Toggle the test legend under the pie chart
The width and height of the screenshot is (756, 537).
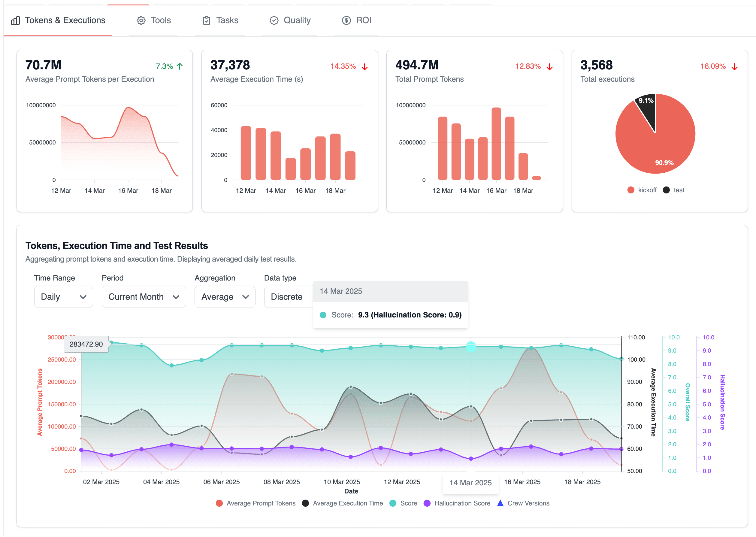[x=674, y=190]
